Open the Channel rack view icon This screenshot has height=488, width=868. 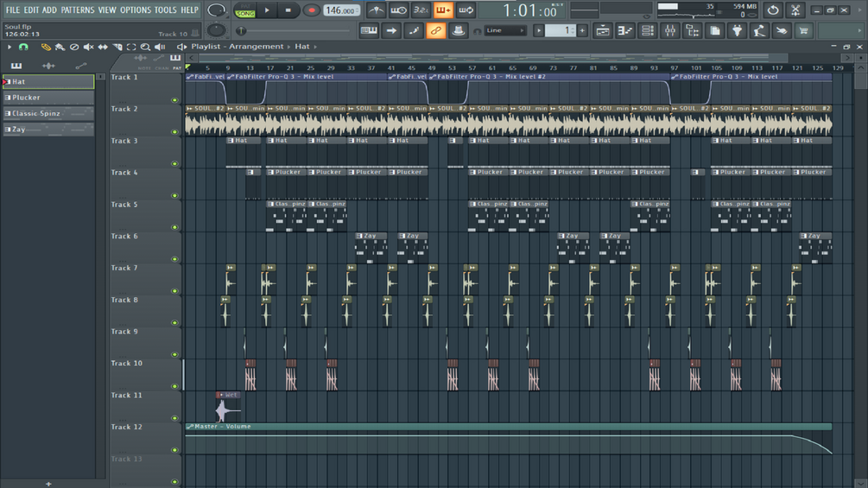coord(647,31)
